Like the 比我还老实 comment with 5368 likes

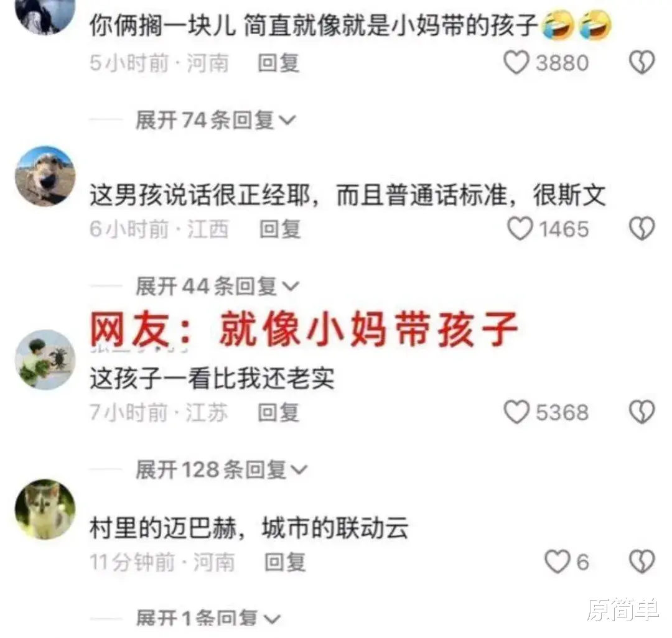pyautogui.click(x=516, y=412)
